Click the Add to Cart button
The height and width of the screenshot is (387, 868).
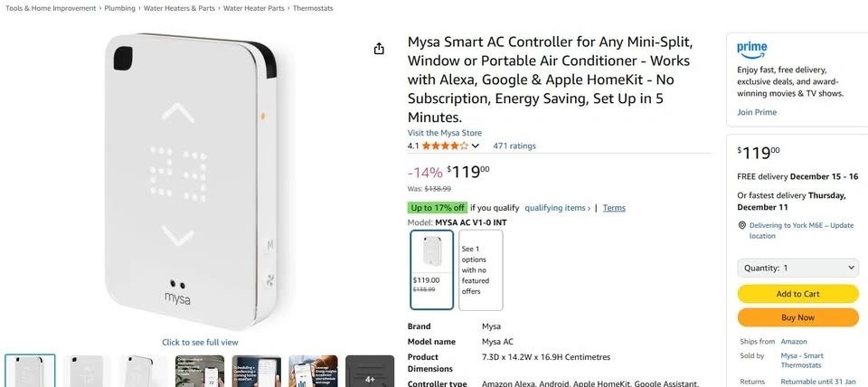pyautogui.click(x=797, y=294)
